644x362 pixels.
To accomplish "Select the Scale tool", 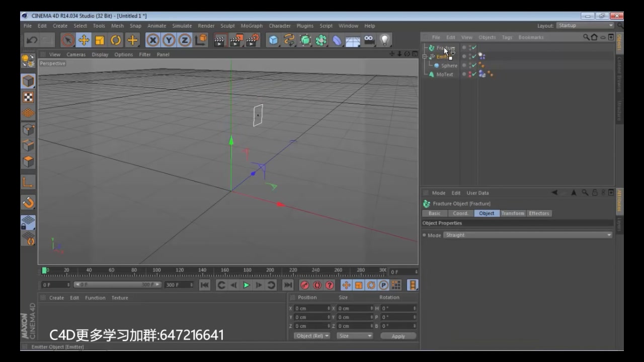I will pos(99,40).
